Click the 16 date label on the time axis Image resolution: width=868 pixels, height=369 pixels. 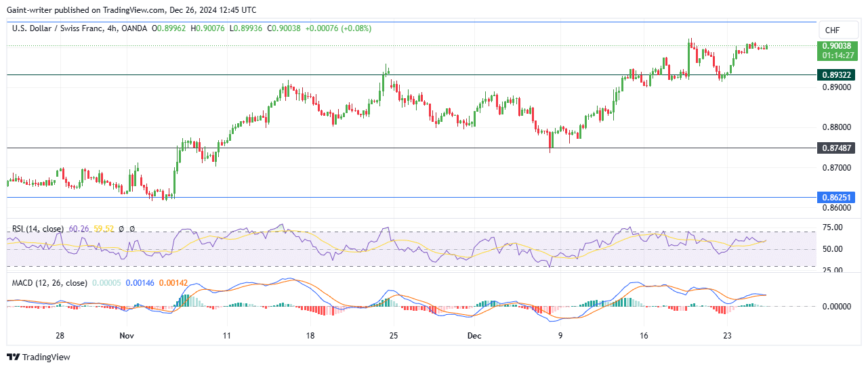(x=644, y=335)
